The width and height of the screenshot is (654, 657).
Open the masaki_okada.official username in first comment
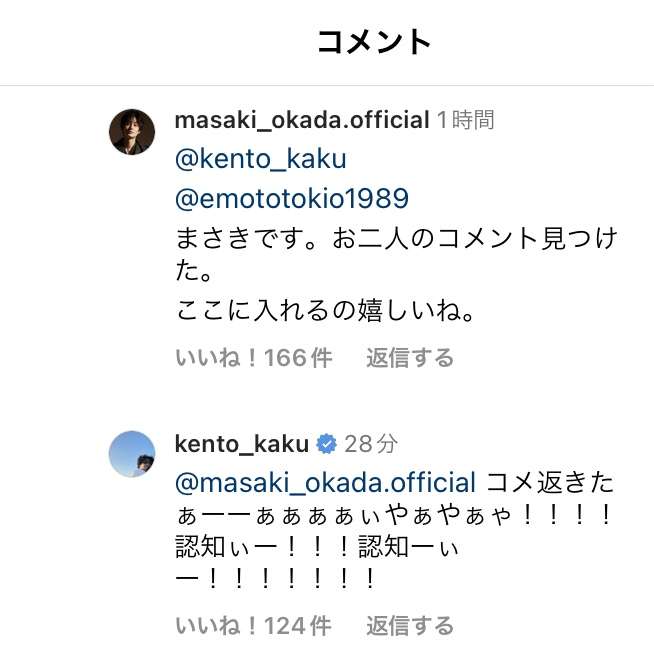[301, 121]
